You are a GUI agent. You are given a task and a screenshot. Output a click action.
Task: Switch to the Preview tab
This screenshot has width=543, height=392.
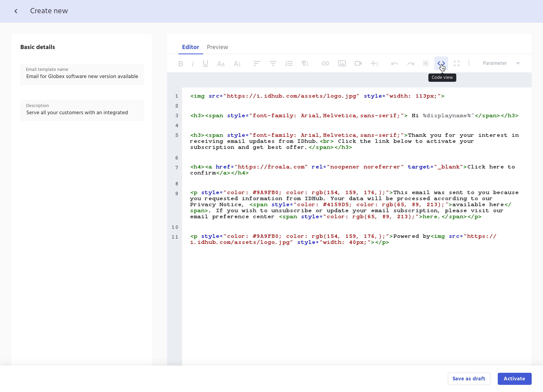[217, 47]
